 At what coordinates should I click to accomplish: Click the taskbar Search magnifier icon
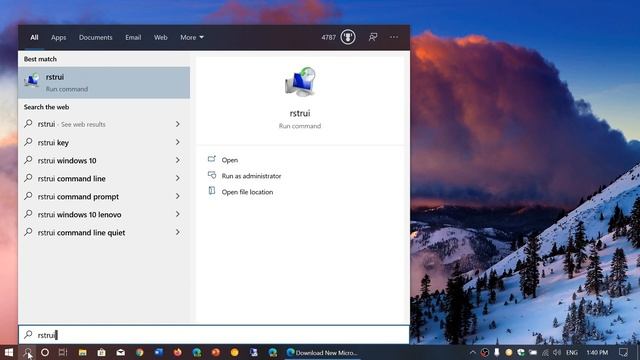pos(27,352)
